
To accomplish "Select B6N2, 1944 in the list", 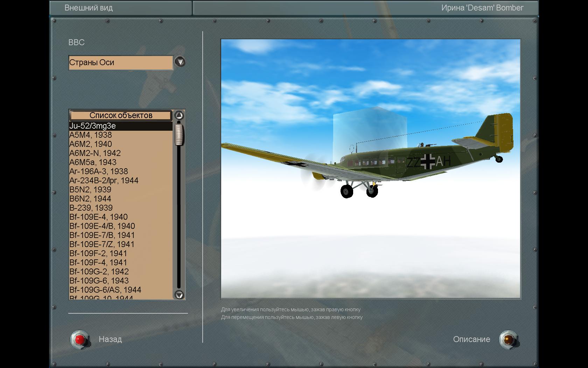I will click(121, 199).
